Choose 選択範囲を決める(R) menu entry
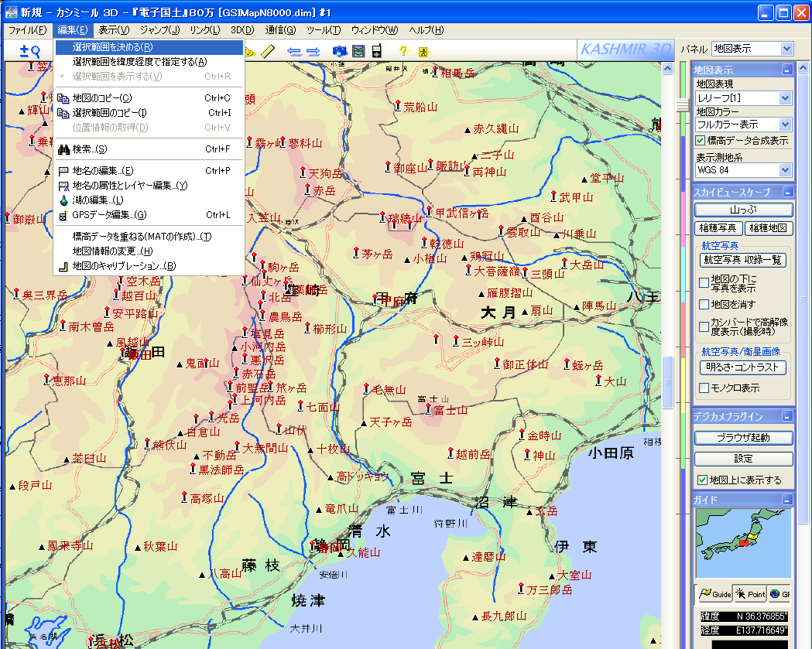 [x=149, y=47]
